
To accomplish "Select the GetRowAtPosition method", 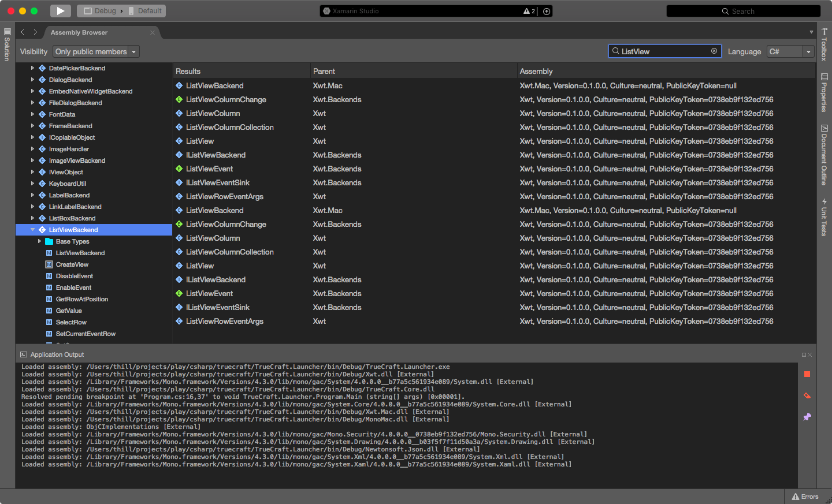I will click(x=82, y=299).
